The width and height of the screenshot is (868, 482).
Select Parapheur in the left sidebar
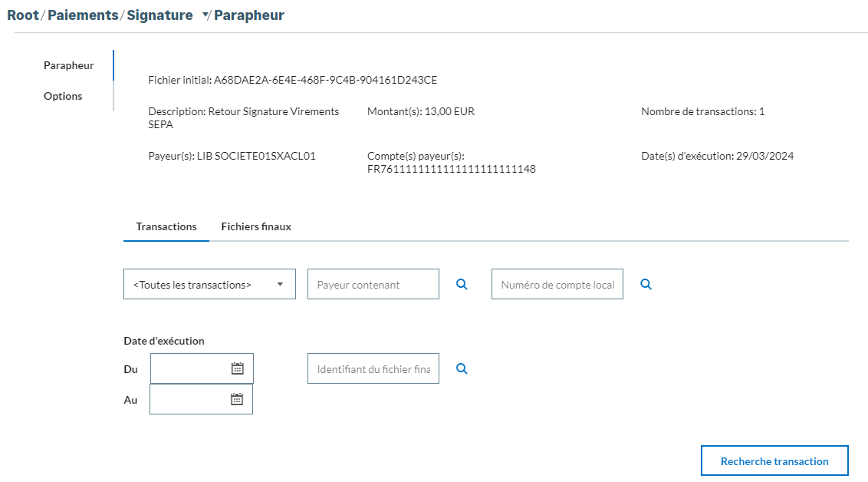[x=69, y=65]
